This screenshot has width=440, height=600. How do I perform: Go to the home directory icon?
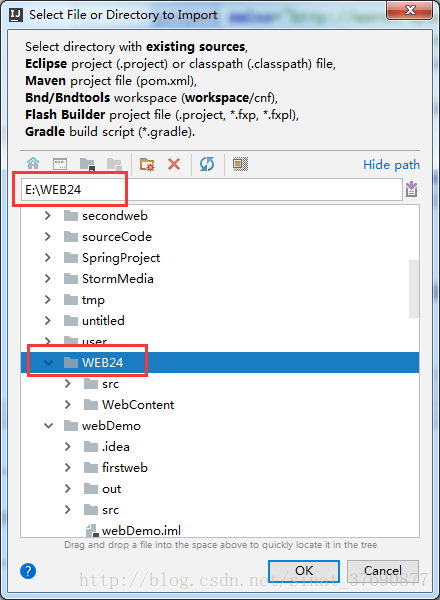coord(33,164)
